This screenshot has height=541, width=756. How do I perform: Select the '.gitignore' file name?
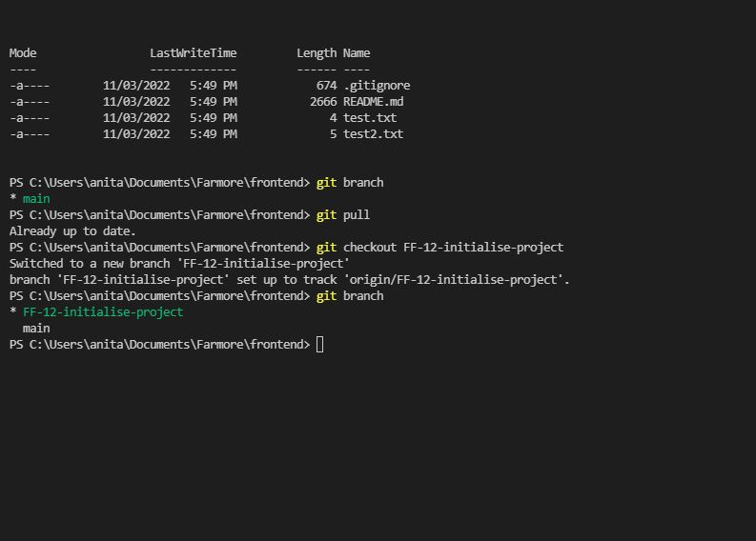(377, 86)
